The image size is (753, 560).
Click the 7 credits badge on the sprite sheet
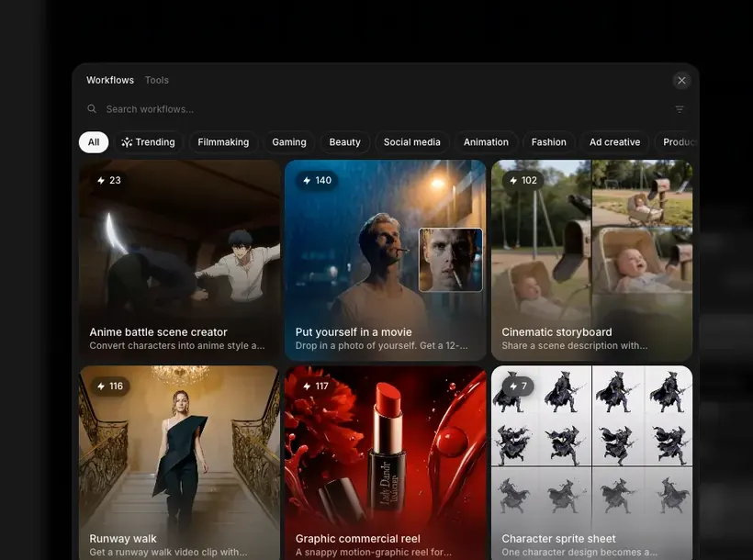pyautogui.click(x=518, y=386)
